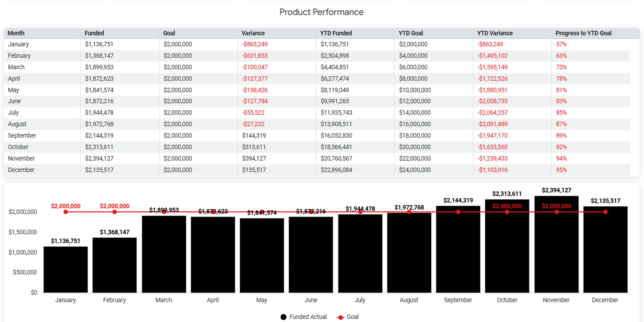Click the Funded Actual legend marker
644x322 pixels.
pos(283,317)
